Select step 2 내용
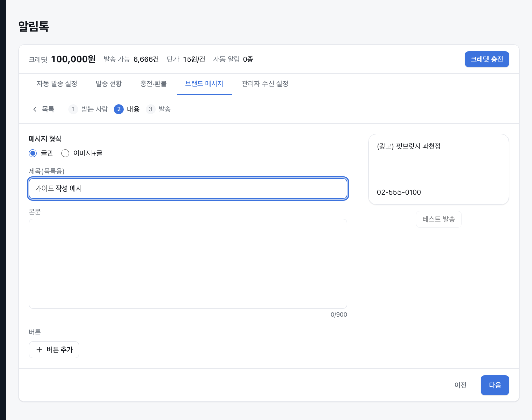The width and height of the screenshot is (532, 420). (x=126, y=109)
